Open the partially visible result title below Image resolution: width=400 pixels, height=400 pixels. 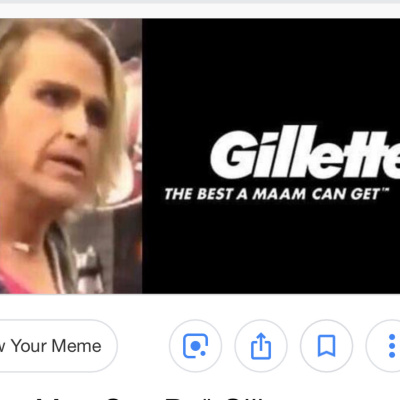150,397
